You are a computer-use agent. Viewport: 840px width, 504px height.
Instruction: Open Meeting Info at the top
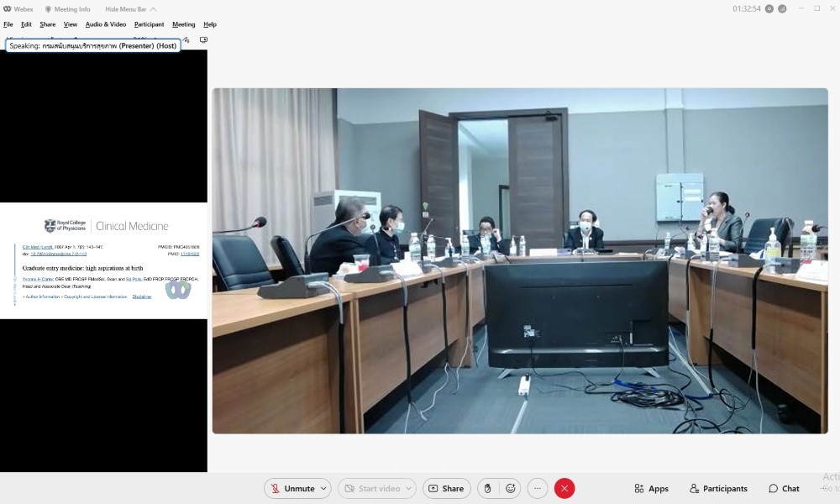[68, 9]
